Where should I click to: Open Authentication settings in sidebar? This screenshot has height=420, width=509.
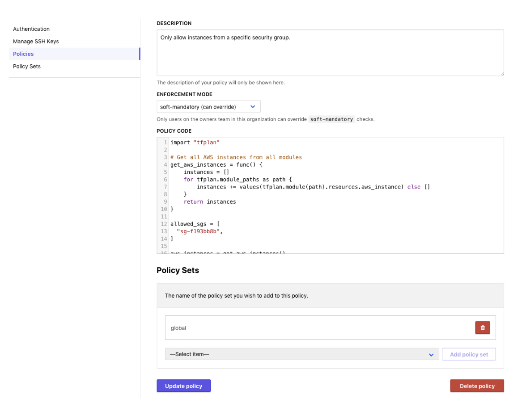31,29
